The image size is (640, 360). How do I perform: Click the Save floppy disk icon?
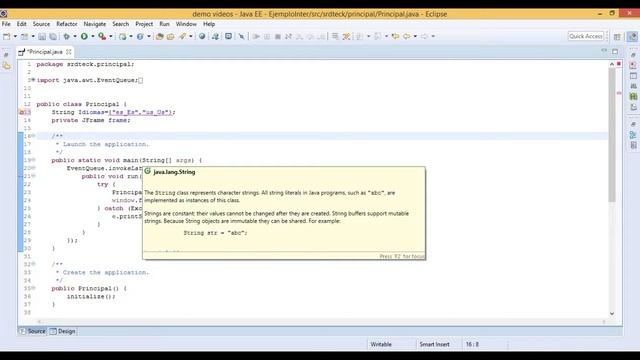(x=42, y=36)
